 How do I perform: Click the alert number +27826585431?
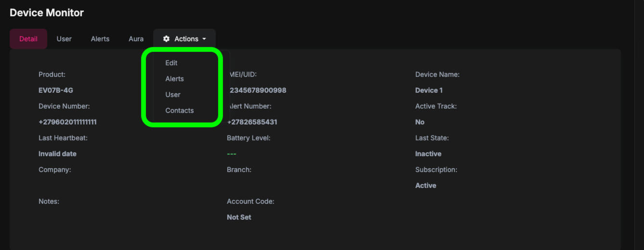pyautogui.click(x=252, y=122)
